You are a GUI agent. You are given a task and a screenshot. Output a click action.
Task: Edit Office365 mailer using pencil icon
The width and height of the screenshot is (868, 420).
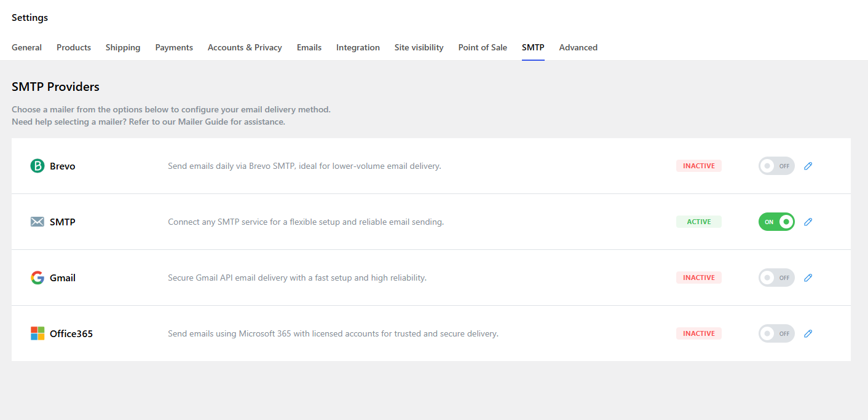(x=808, y=333)
